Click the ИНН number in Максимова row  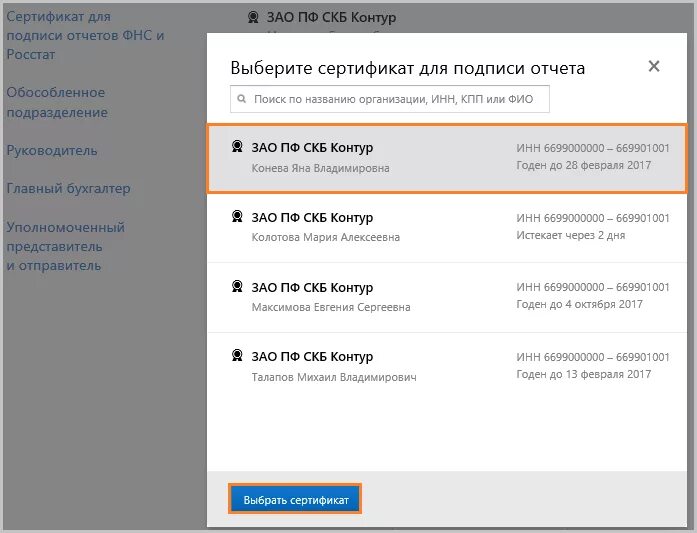pos(593,287)
